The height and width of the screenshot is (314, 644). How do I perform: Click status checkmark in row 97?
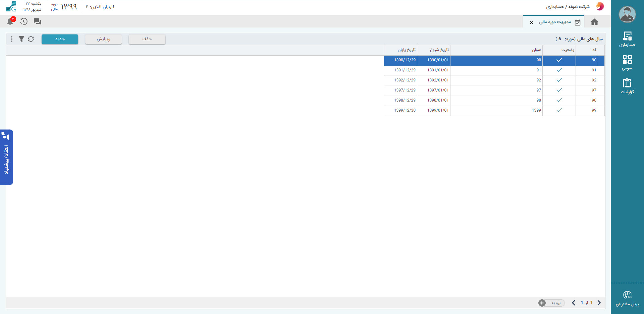[559, 90]
